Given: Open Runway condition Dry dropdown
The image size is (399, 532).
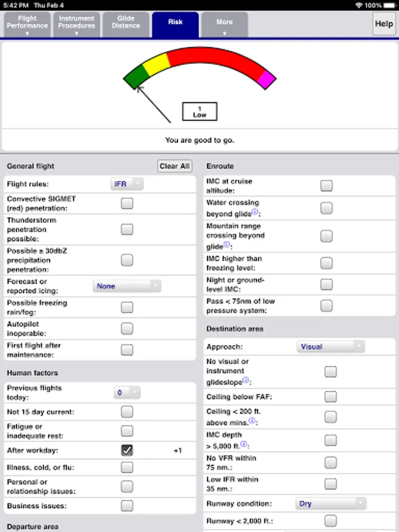Looking at the screenshot, I should [330, 504].
